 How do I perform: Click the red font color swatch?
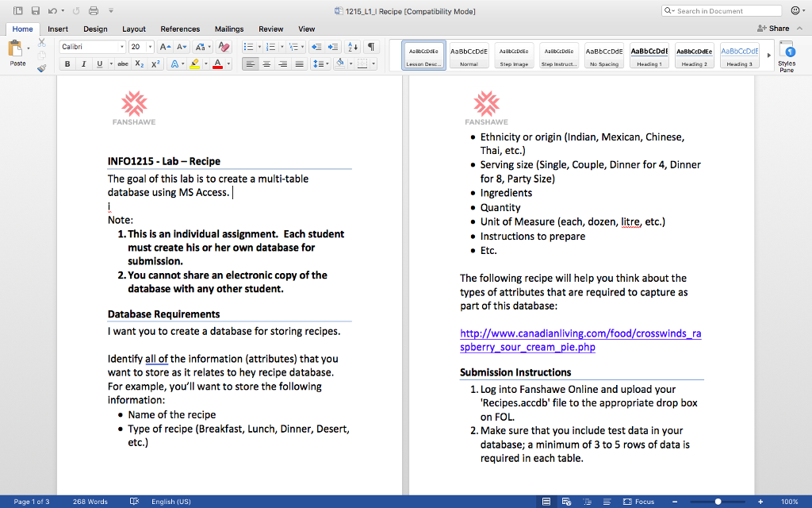(x=218, y=63)
